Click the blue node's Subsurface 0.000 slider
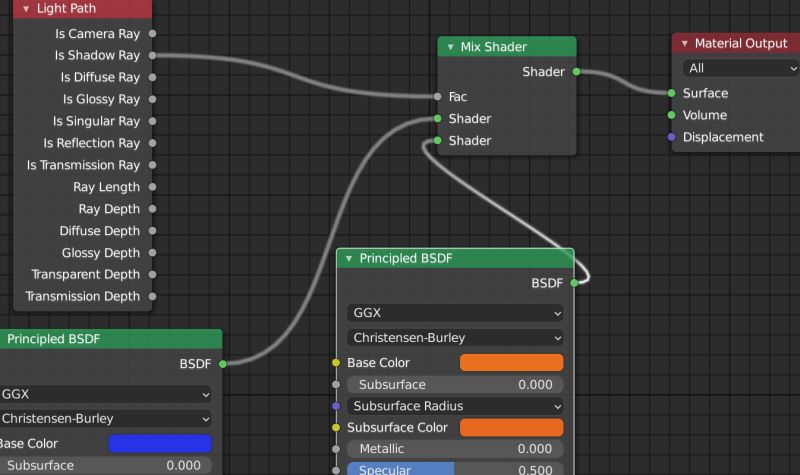 point(105,465)
